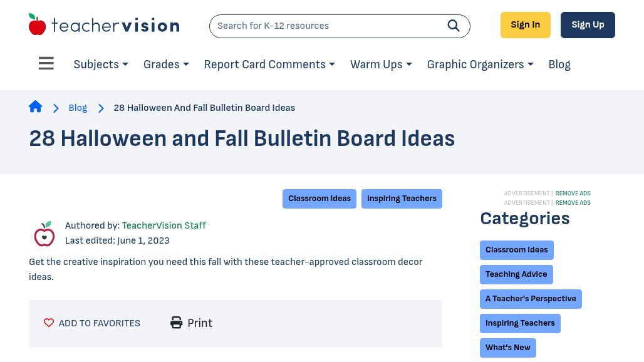Click the Sign In button
This screenshot has width=644, height=362.
pos(526,25)
